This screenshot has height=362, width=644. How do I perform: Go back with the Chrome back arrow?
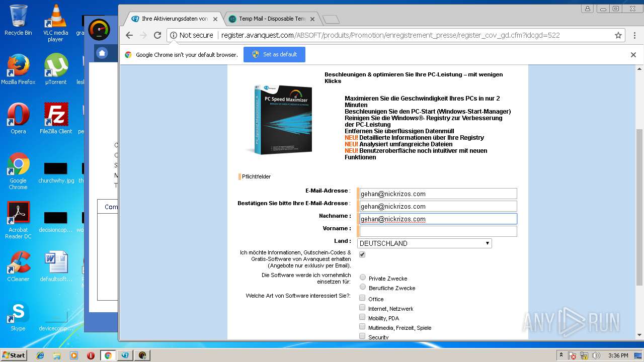point(129,35)
